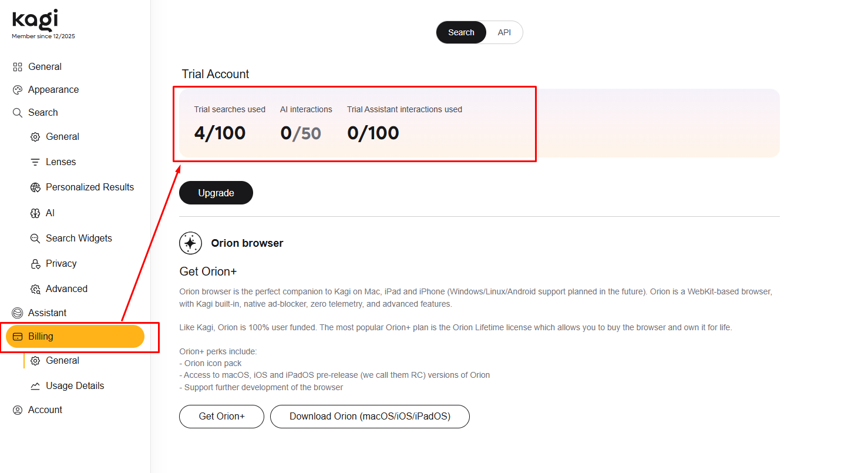
Task: Click the Orion browser star icon
Action: coord(190,243)
